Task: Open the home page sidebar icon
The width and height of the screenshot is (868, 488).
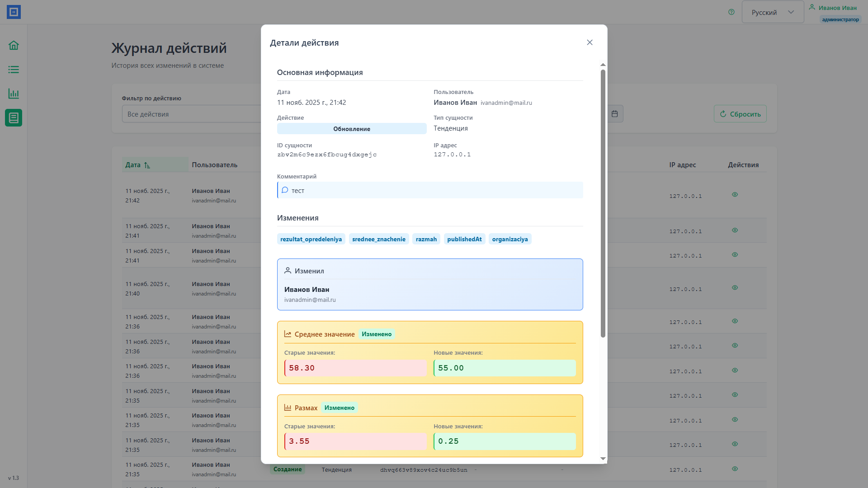Action: point(14,45)
